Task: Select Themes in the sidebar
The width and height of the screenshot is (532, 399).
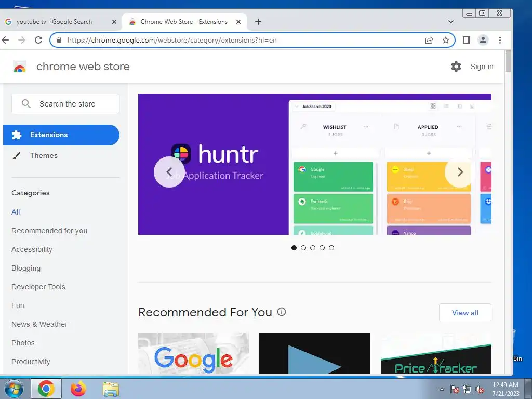Action: 44,155
